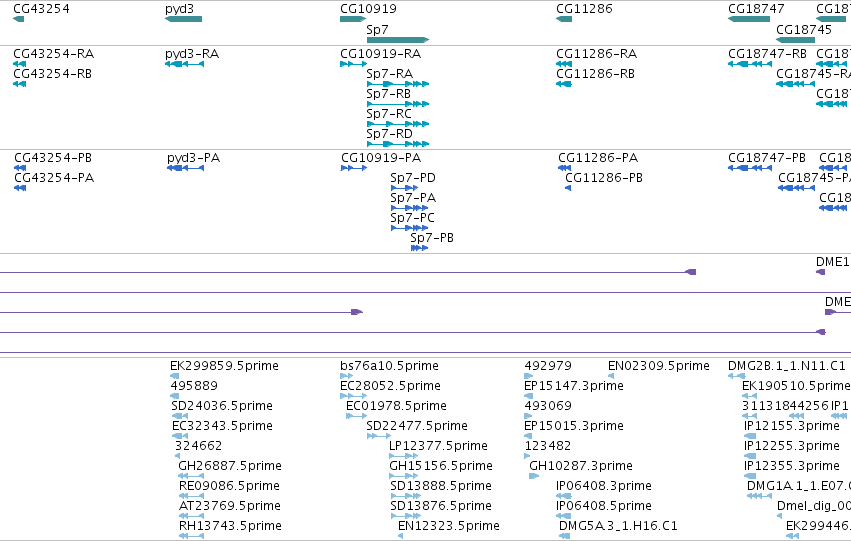Select EST LP12377.5prime

tap(439, 446)
